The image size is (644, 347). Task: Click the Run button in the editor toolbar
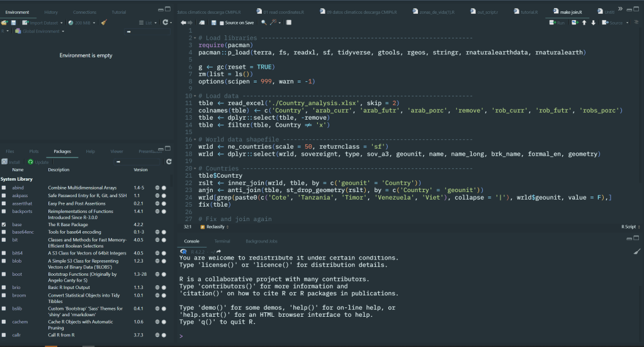pos(557,23)
